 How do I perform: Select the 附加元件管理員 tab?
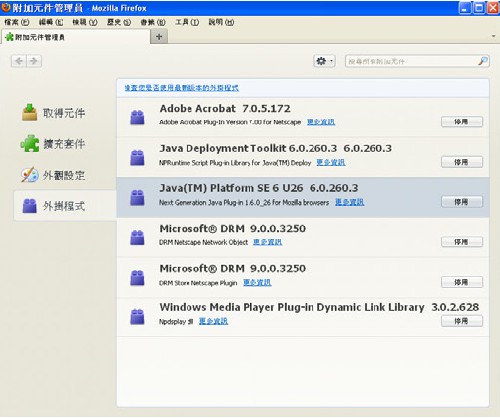[76, 37]
